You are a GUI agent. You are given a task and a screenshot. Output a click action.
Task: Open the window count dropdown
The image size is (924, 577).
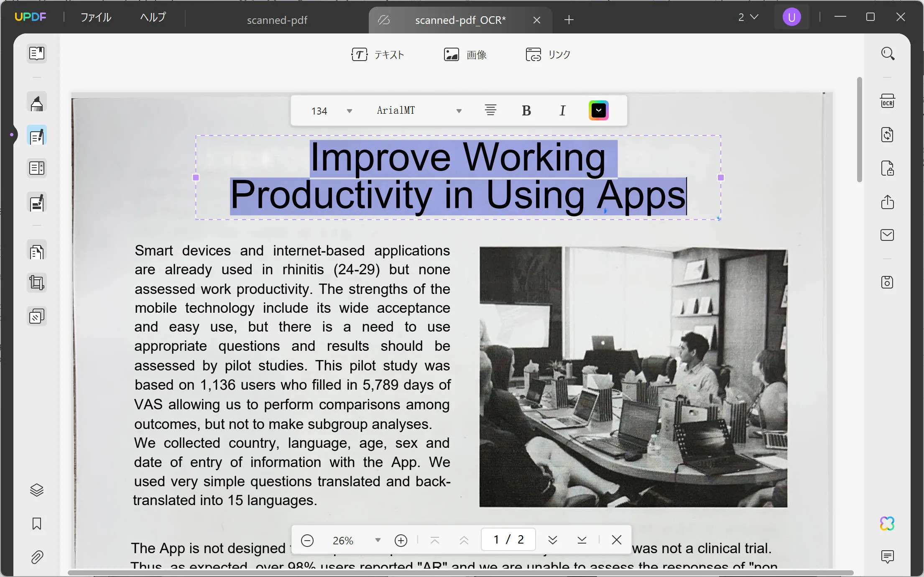(748, 17)
